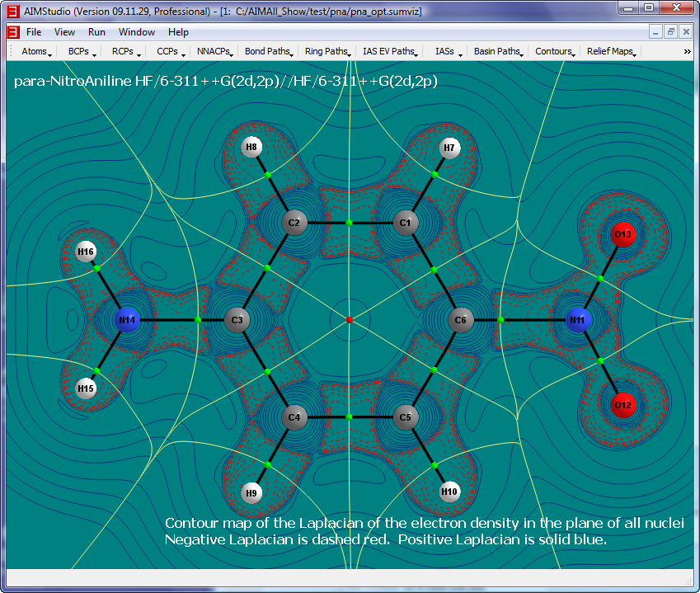The width and height of the screenshot is (700, 593).
Task: Show more toolbar items via chevron
Action: tap(687, 51)
